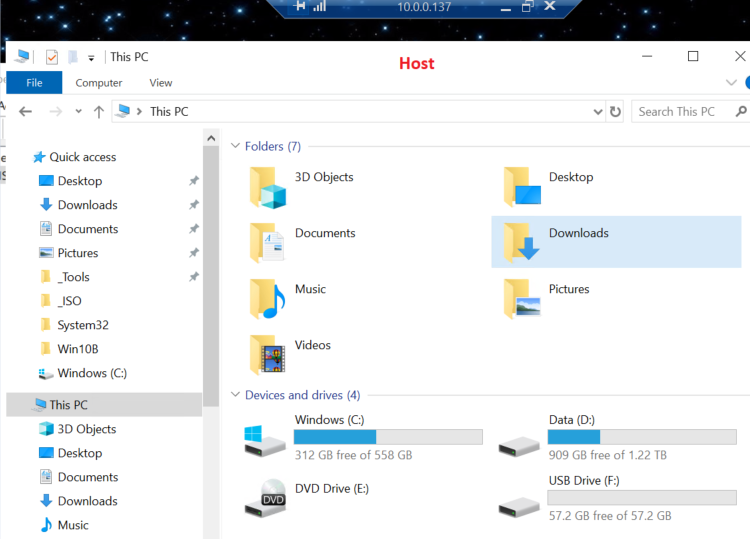Open the Customize Quick Access Toolbar dropdown
This screenshot has height=539, width=750.
91,58
